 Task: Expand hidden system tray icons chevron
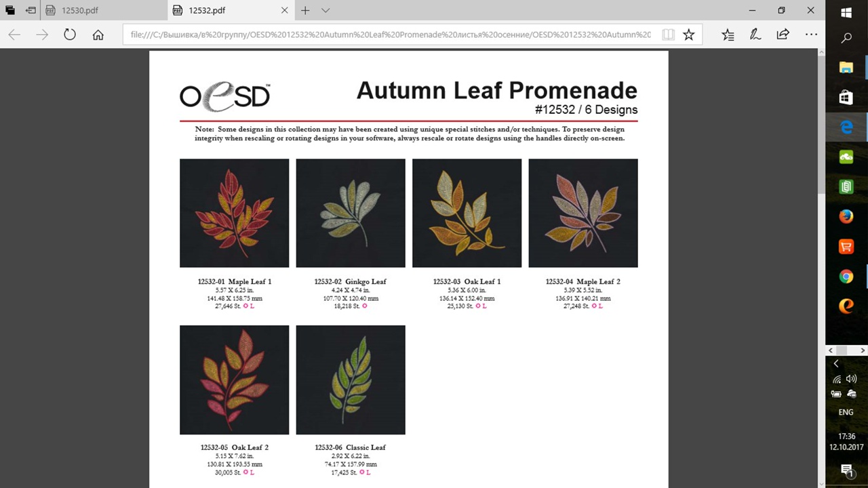[x=836, y=364]
